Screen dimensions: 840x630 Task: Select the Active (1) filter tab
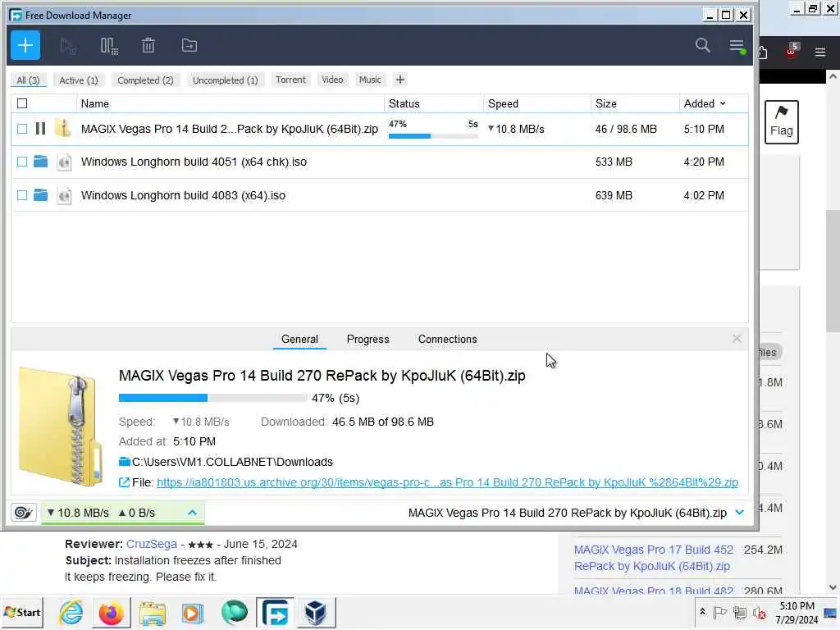point(78,80)
